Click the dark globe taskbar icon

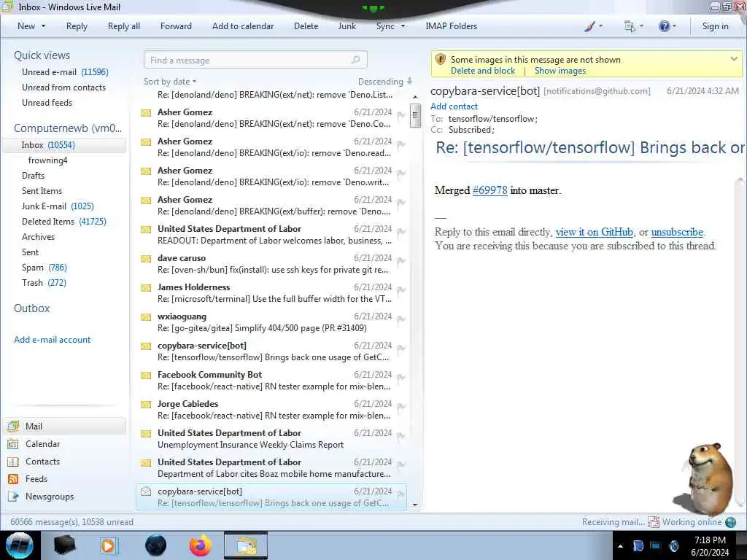tap(155, 545)
